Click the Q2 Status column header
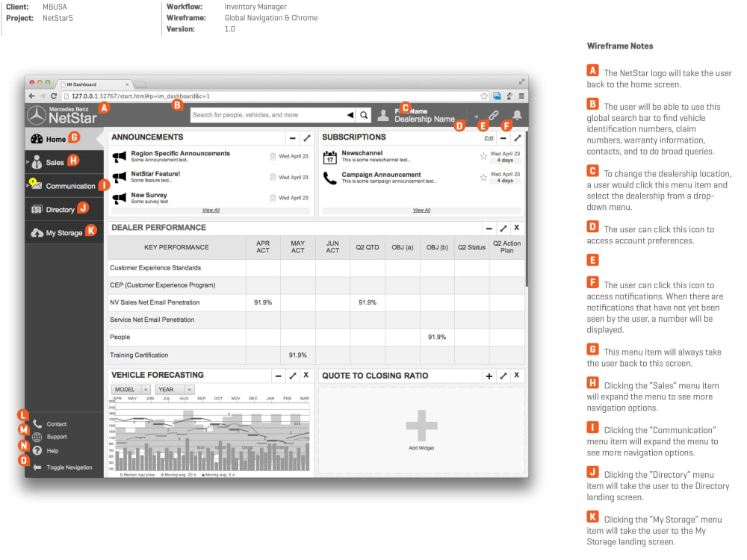Image resolution: width=747 pixels, height=560 pixels. pos(471,247)
